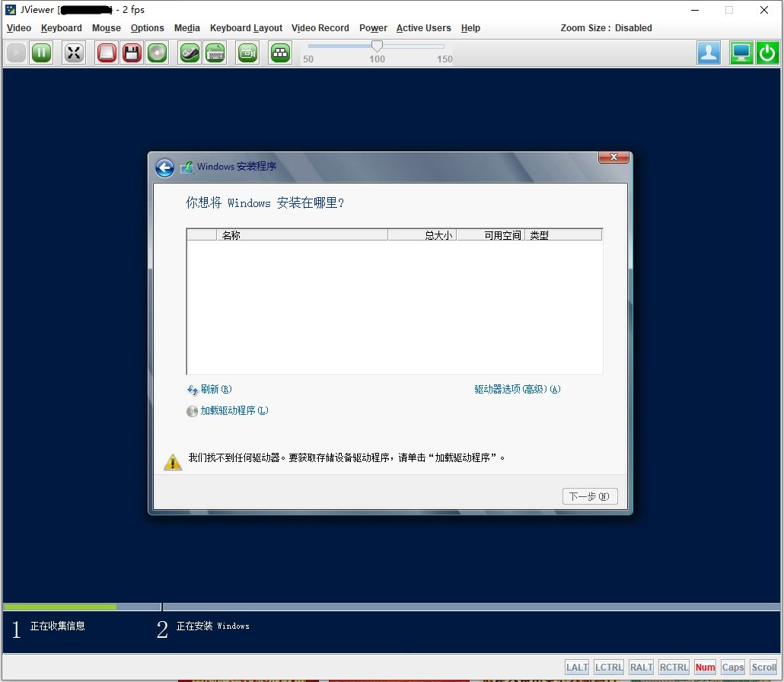The height and width of the screenshot is (682, 784).
Task: Open CD/DVD media redirection icon
Action: tap(157, 53)
